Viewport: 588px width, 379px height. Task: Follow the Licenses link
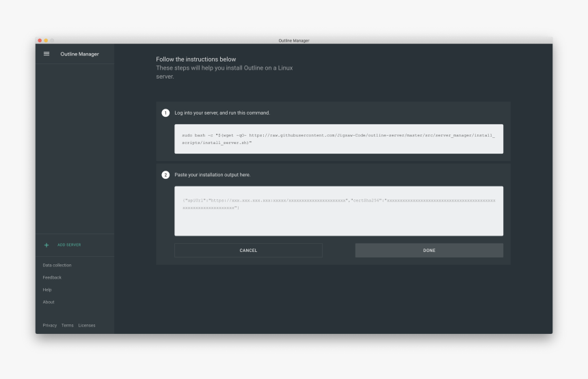click(87, 326)
